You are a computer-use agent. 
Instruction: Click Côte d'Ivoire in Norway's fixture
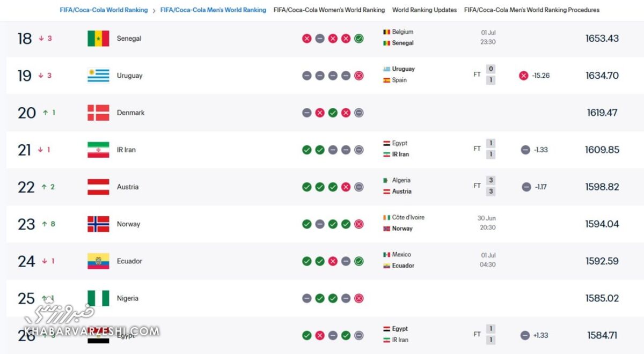(x=408, y=218)
